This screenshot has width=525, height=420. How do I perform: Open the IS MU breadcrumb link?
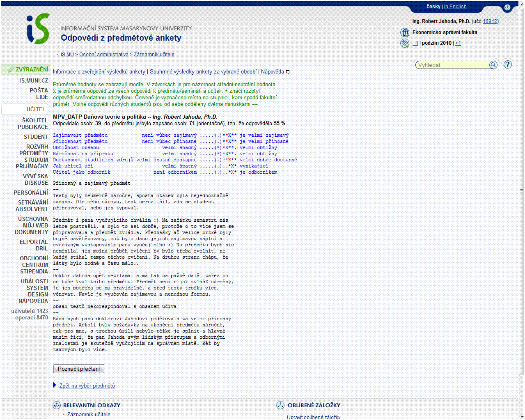pos(67,55)
